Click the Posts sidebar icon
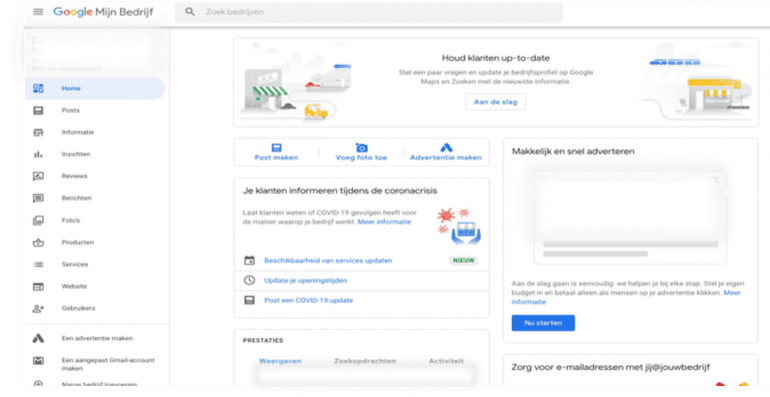 pos(38,111)
